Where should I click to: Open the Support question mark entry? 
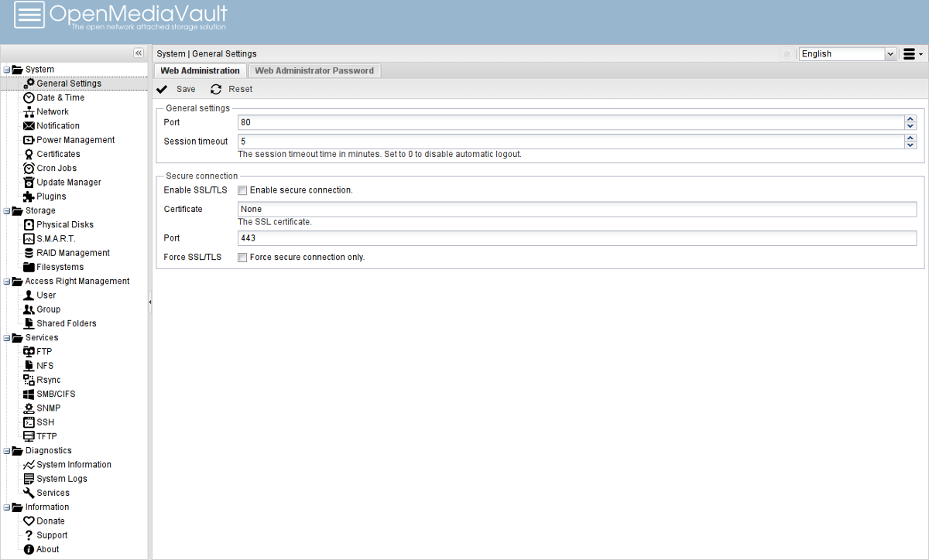point(46,535)
